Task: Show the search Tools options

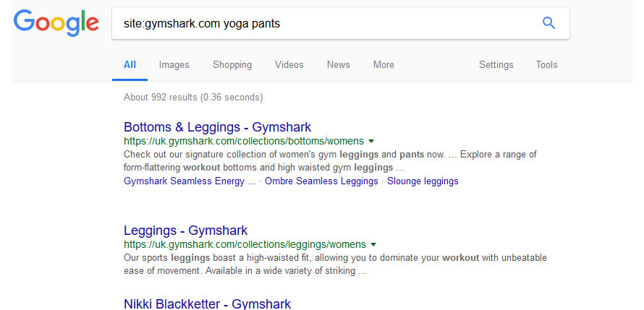Action: [x=546, y=65]
